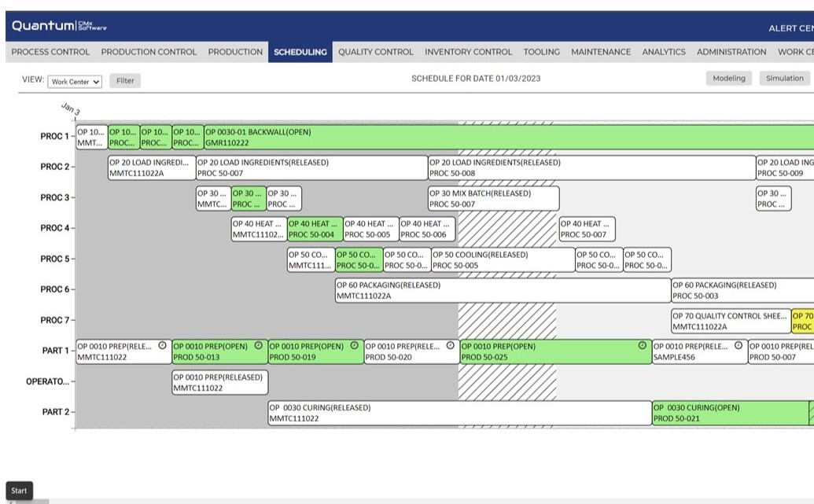Open the MAINTENANCE tab
Screen dimensions: 814x504
pos(600,52)
